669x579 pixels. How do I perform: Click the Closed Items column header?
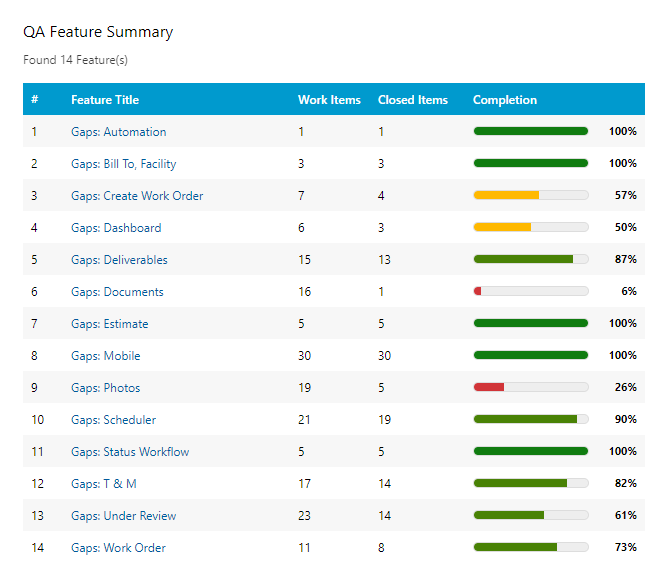pyautogui.click(x=413, y=100)
